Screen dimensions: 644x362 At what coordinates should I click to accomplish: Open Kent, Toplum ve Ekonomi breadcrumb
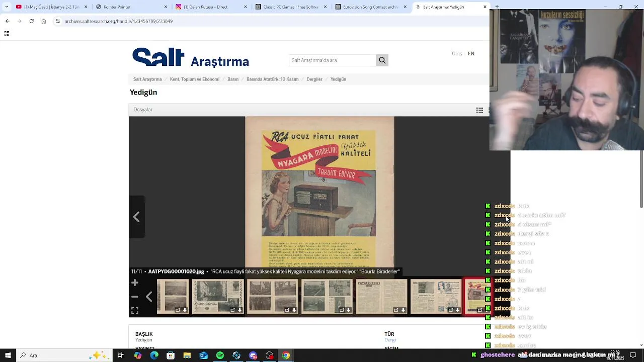click(x=195, y=79)
